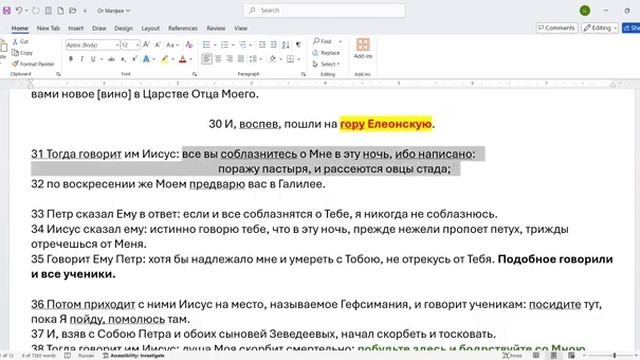Create a new blank document from quick access
This screenshot has height=360, width=640.
(x=60, y=11)
